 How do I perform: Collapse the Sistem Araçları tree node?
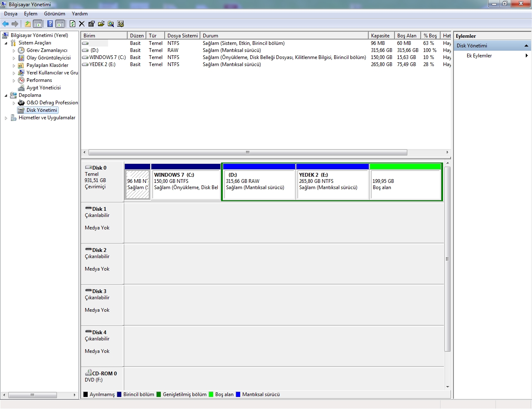point(6,43)
